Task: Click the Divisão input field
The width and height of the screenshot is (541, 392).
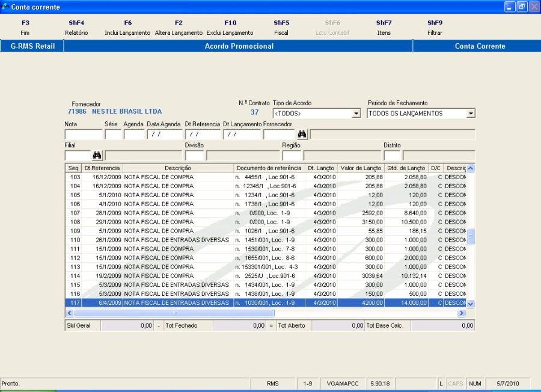Action: pyautogui.click(x=194, y=156)
